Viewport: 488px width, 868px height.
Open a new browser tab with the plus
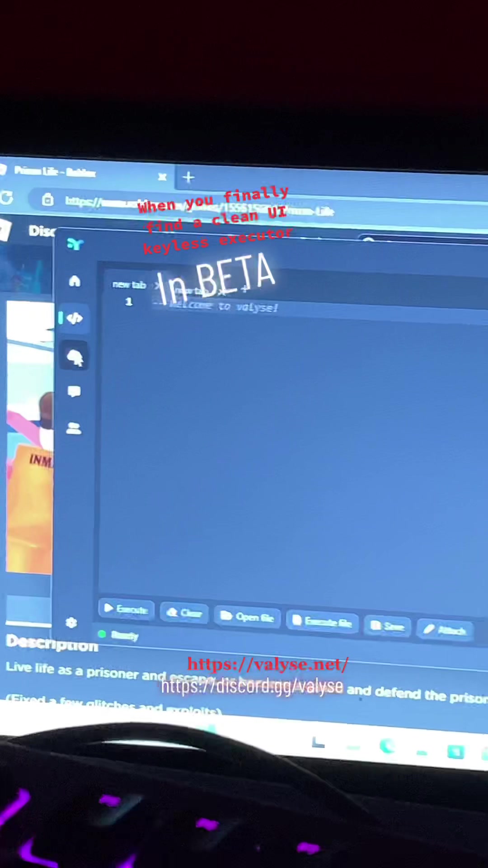coord(188,177)
